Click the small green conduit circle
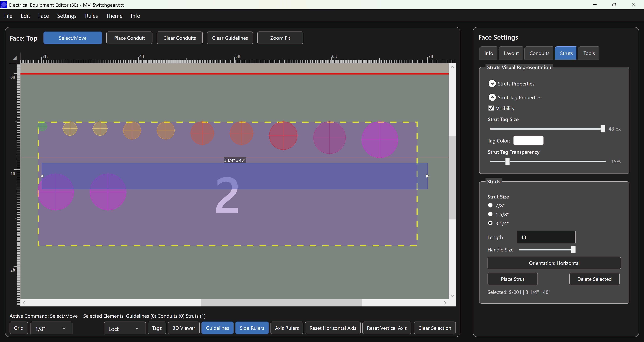644x342 pixels. point(42,127)
